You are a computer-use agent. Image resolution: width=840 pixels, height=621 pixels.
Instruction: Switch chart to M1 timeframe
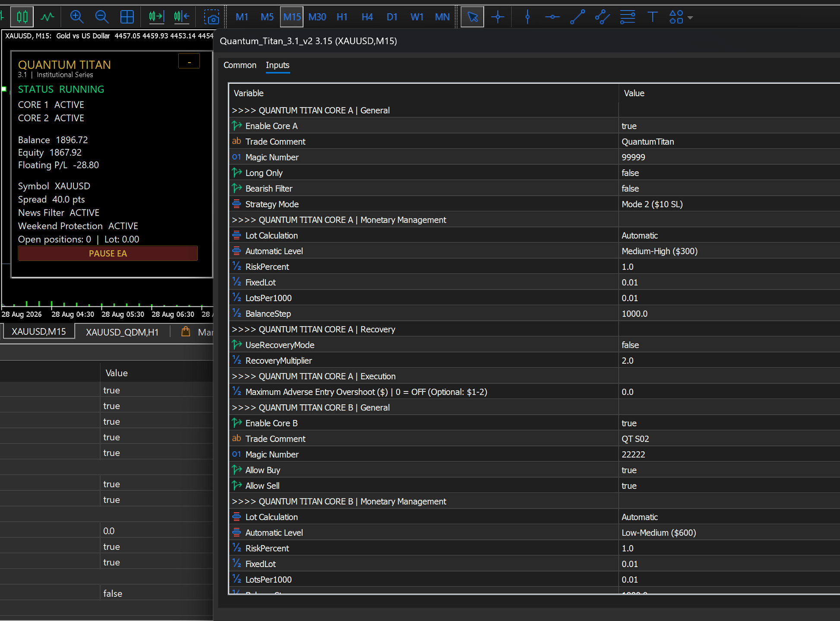[242, 17]
